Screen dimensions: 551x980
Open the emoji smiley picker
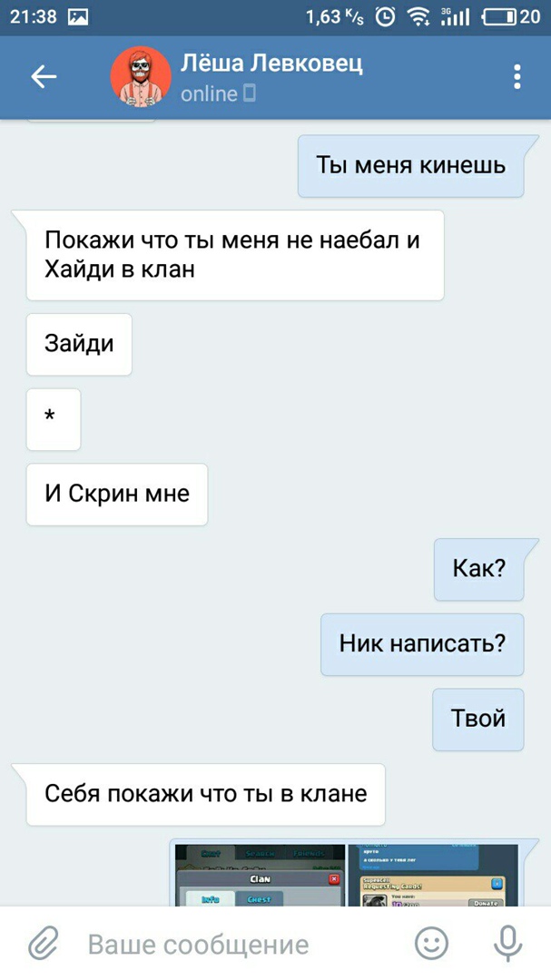[x=432, y=943]
